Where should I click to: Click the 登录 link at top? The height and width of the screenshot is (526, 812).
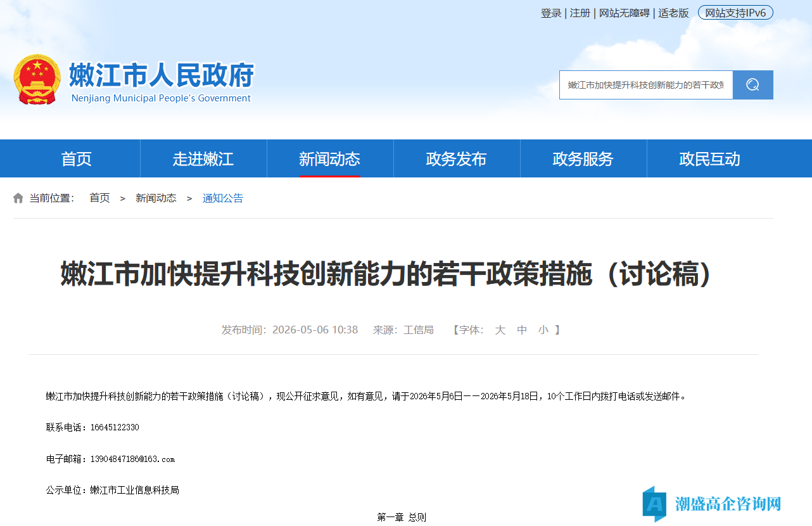(x=551, y=13)
